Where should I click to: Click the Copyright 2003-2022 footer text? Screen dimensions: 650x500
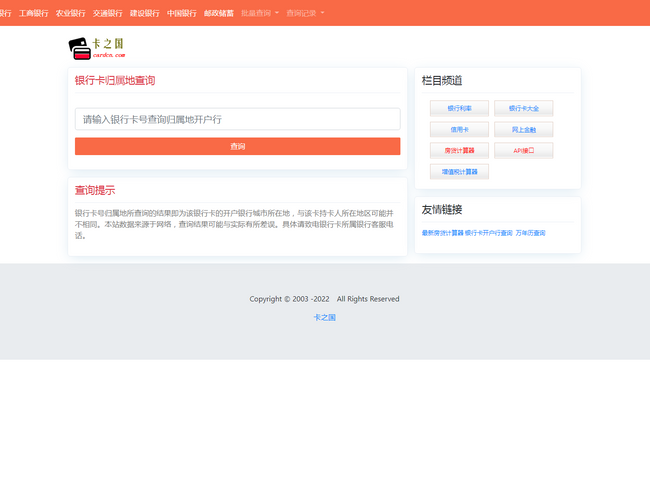pos(324,299)
